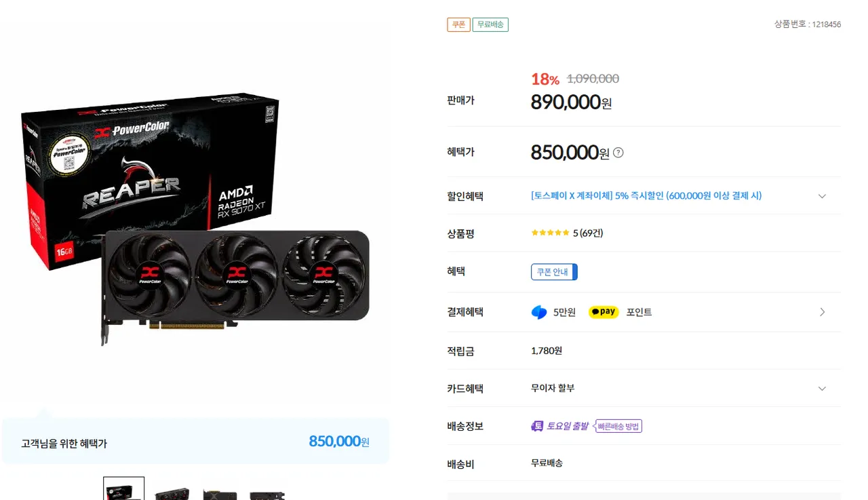The image size is (868, 500).
Task: Click the help icon next to 850,000원
Action: tap(618, 153)
